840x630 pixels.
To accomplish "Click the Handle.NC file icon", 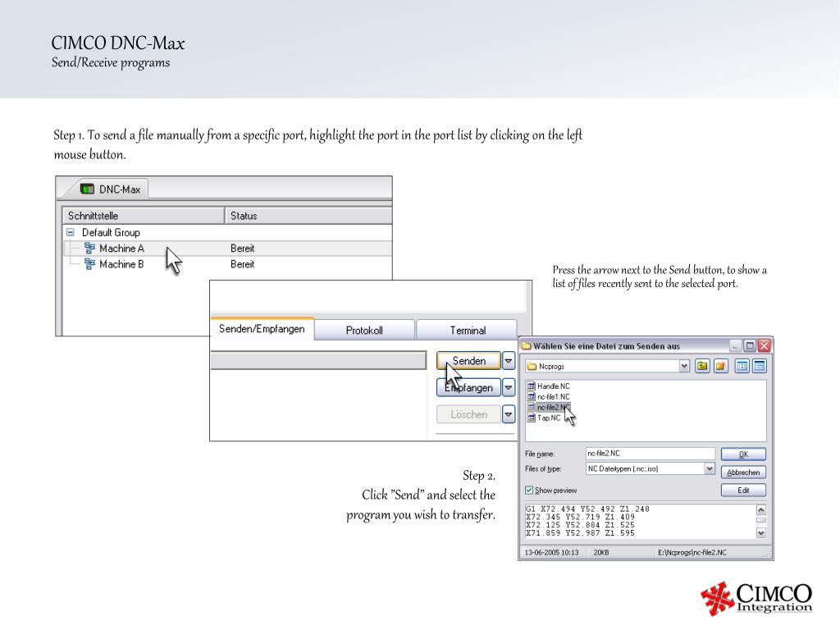I will click(x=532, y=386).
